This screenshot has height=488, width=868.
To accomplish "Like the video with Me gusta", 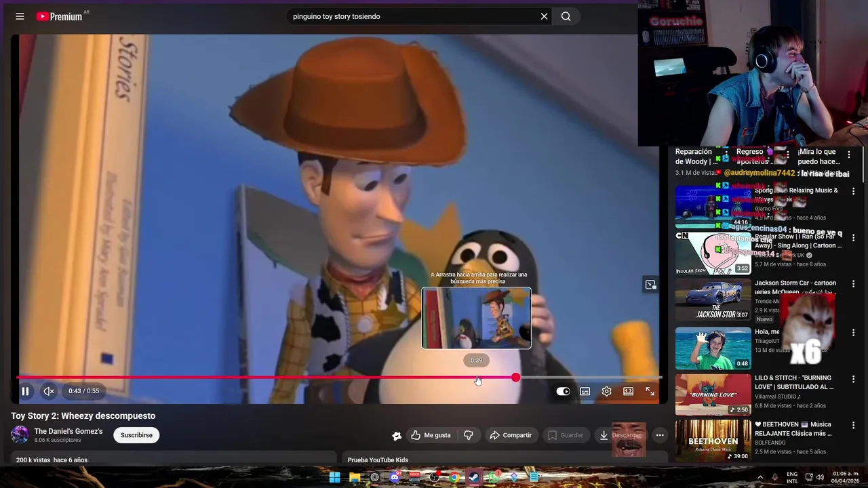I will coord(431,435).
